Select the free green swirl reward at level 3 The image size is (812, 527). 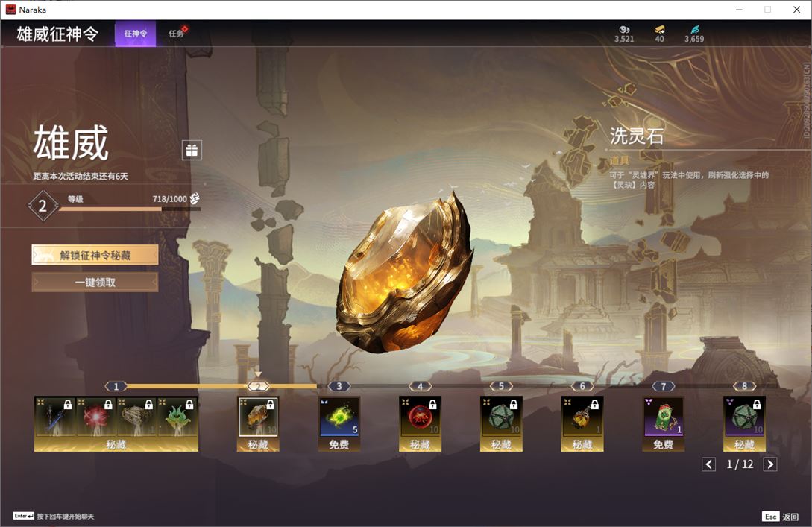tap(339, 417)
